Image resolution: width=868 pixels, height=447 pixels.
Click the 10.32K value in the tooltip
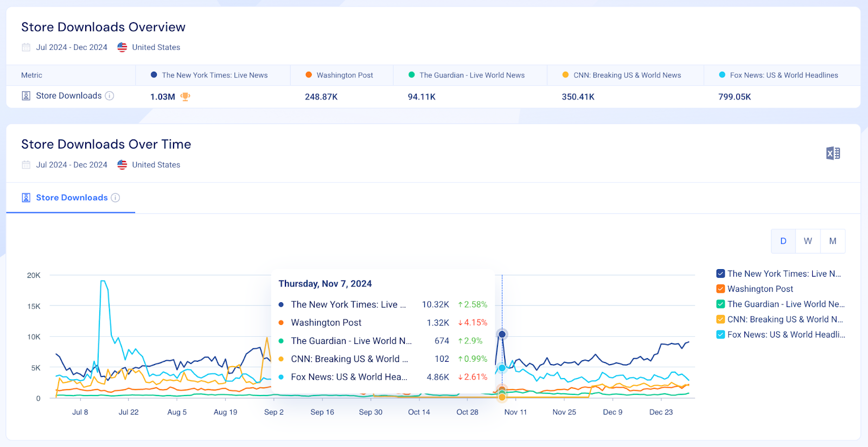(x=436, y=305)
